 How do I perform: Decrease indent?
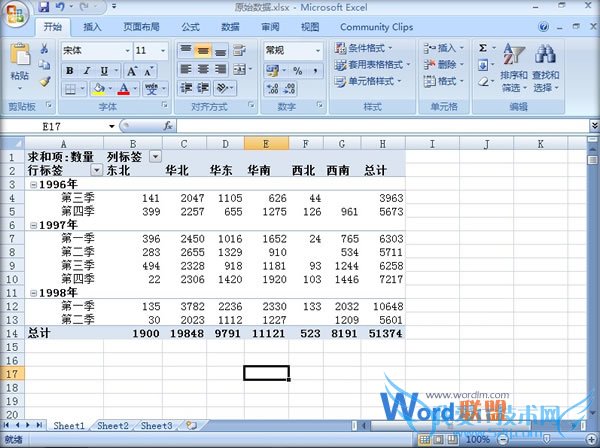click(186, 88)
